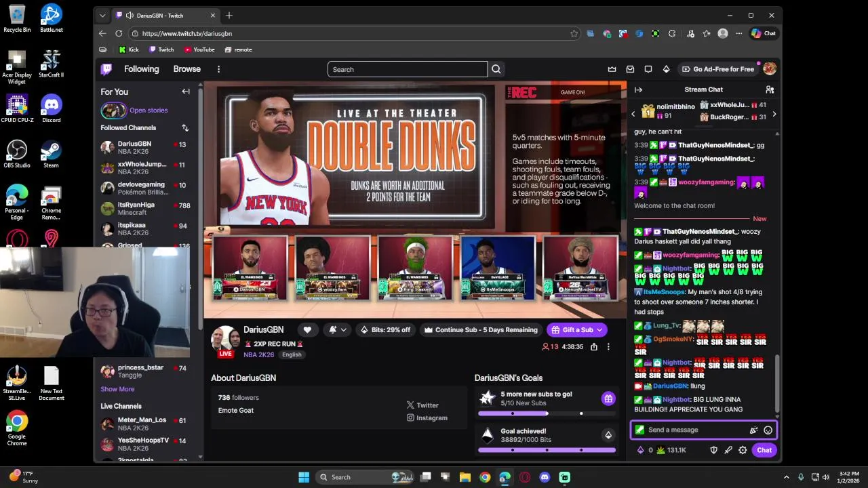The width and height of the screenshot is (868, 488).
Task: Open the notifications inbox icon
Action: [x=630, y=69]
